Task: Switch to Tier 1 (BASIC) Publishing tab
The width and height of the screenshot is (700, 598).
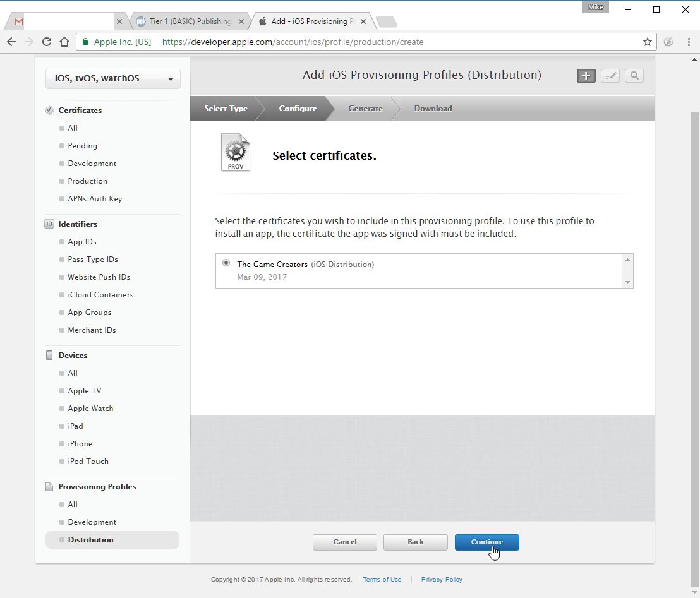Action: pyautogui.click(x=190, y=21)
